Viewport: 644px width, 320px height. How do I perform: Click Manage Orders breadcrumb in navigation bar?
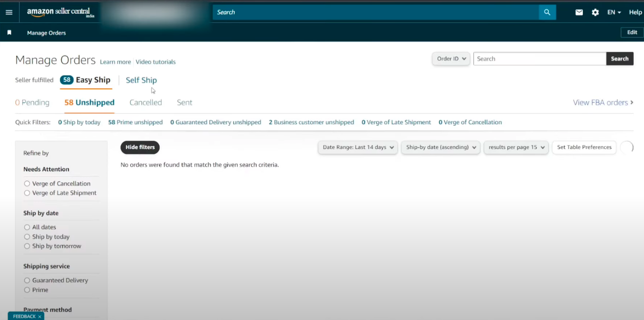tap(46, 33)
